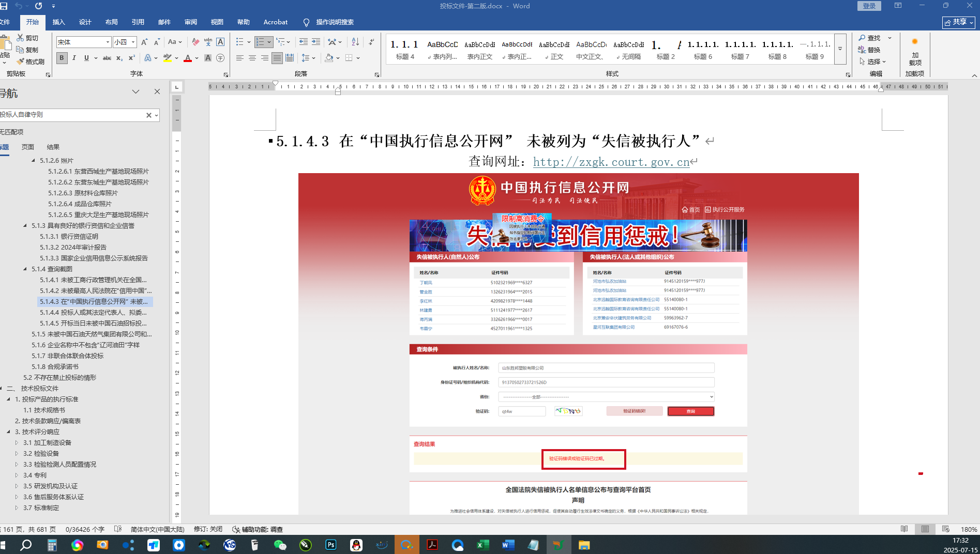980x554 pixels.
Task: Switch to Print Layout view in status bar
Action: 925,529
